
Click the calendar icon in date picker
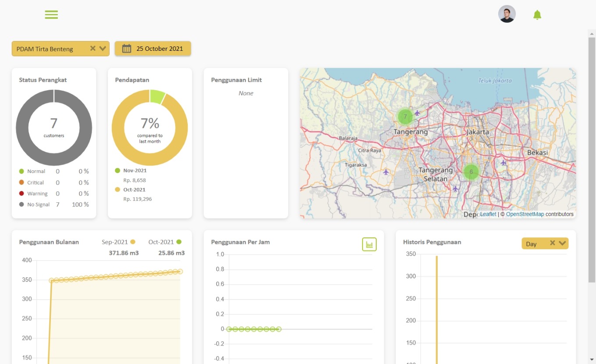tap(127, 49)
